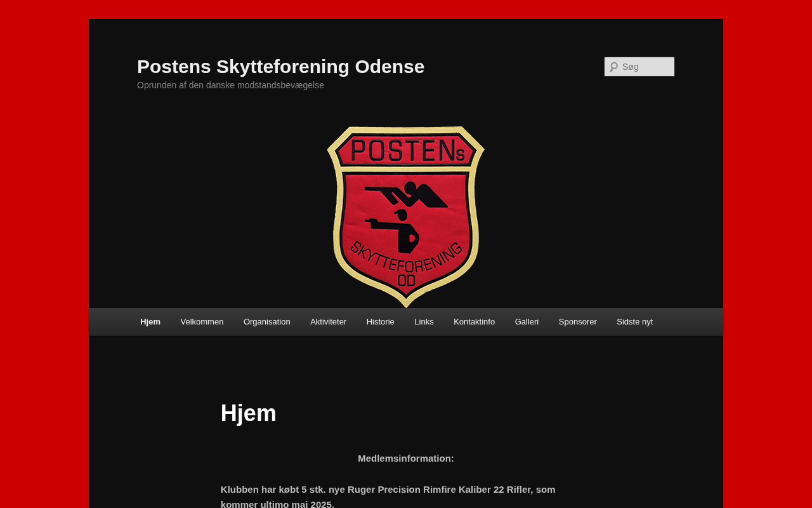This screenshot has height=508, width=812.
Task: Click the Postens Skytteforening shield logo
Action: click(406, 217)
